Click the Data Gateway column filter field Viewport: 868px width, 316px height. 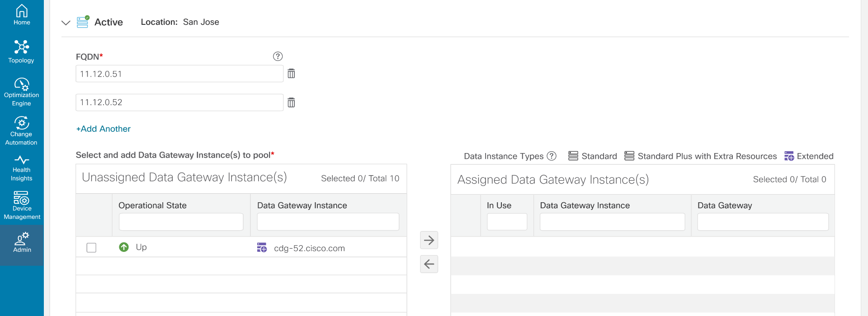pos(763,222)
